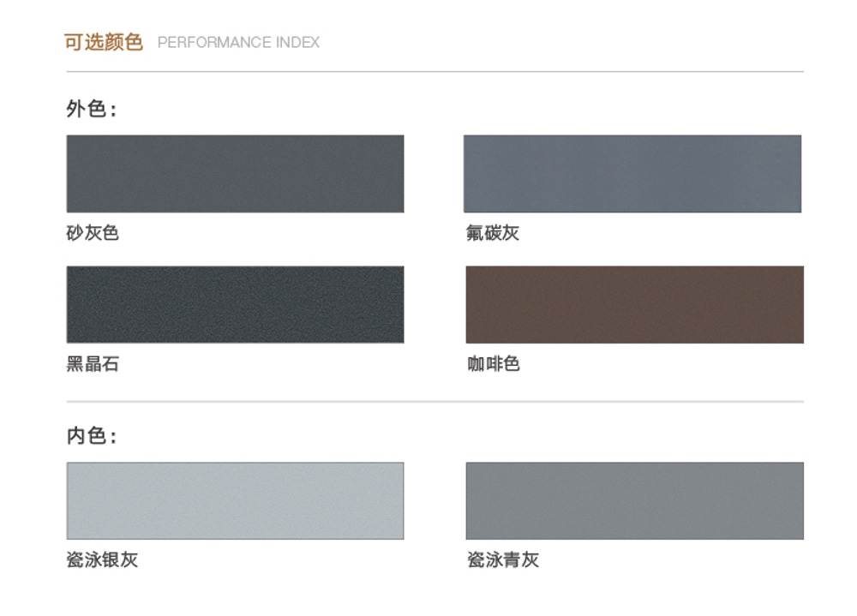Click the 砂灰色 text label
Screen dimensions: 857x616
click(x=93, y=233)
